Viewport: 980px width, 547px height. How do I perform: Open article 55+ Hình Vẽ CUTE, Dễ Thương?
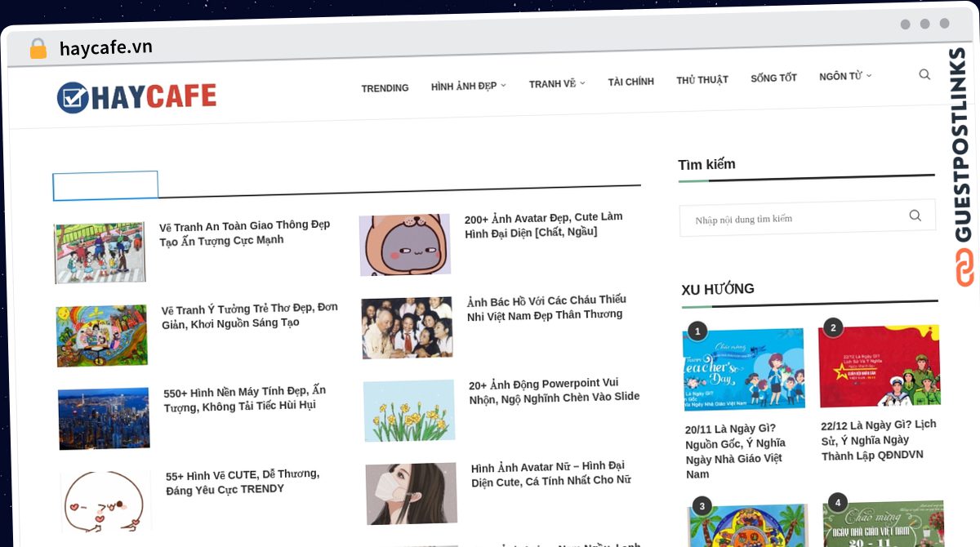[x=243, y=482]
